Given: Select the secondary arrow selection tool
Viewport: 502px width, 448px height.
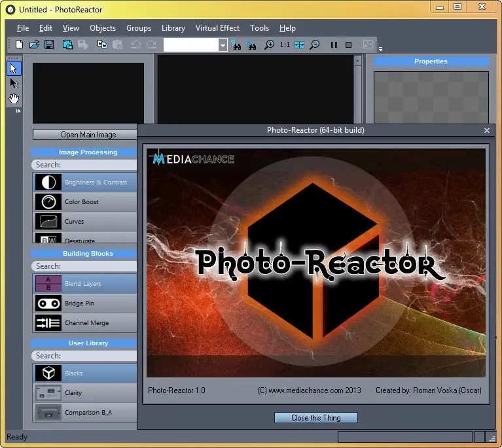Looking at the screenshot, I should click(14, 84).
